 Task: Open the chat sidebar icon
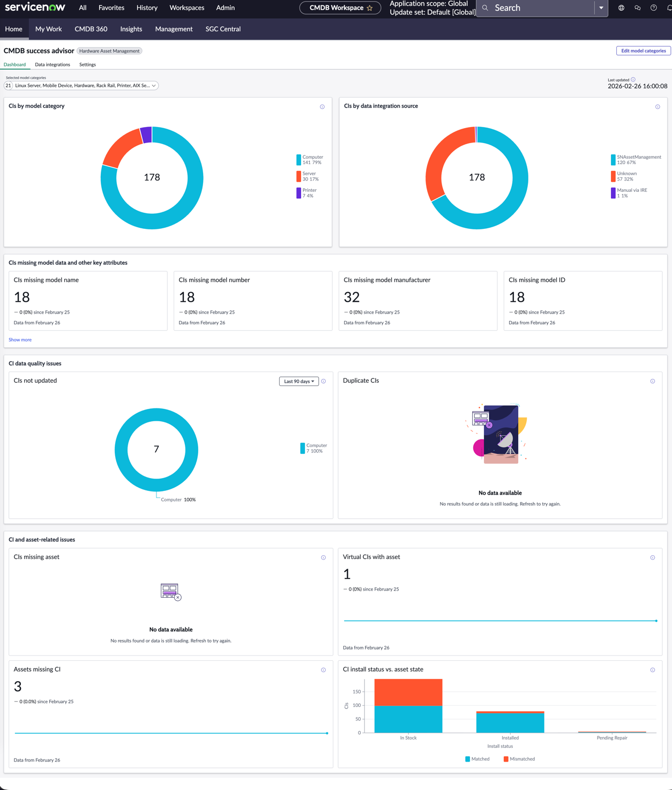pos(637,8)
